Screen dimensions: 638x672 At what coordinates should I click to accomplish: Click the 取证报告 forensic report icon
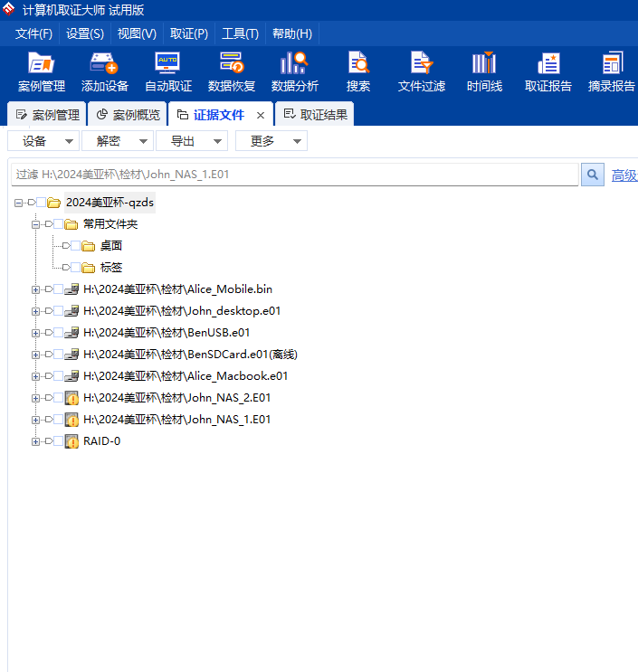tap(548, 71)
